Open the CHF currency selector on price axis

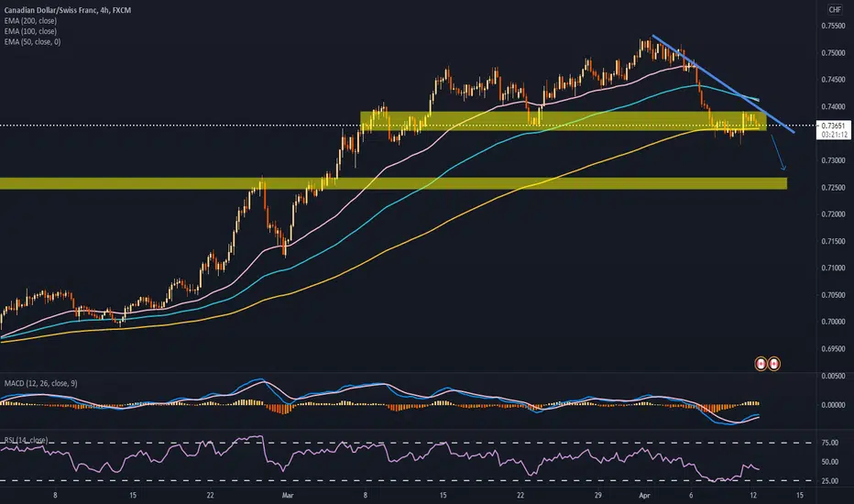click(835, 9)
